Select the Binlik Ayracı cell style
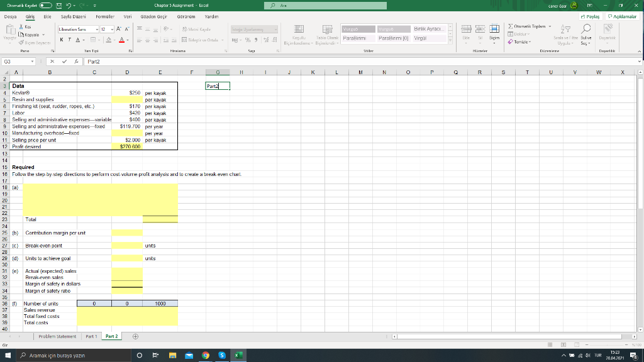This screenshot has height=362, width=644. click(x=430, y=29)
